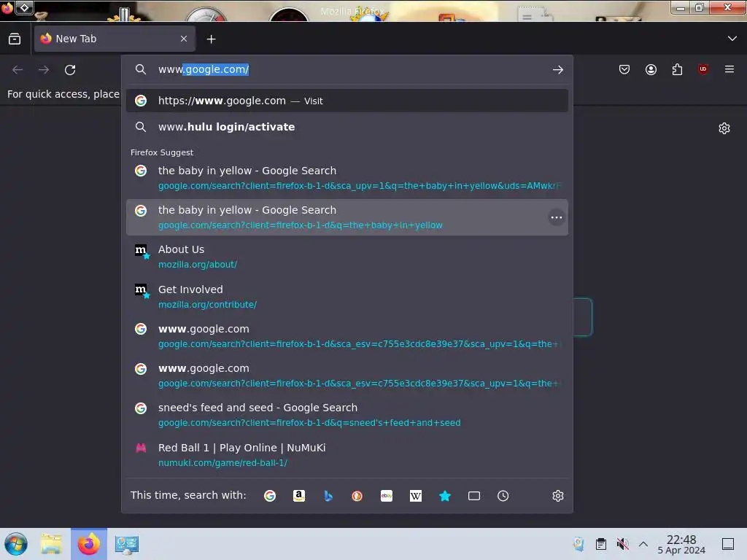747x560 pixels.
Task: Search with Amazon one-off engine icon
Action: [x=298, y=496]
